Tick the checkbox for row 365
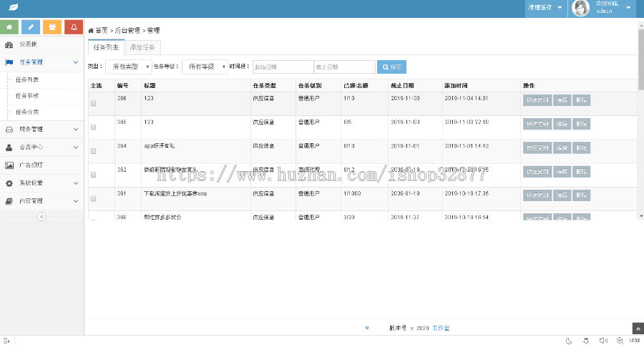 coord(93,127)
